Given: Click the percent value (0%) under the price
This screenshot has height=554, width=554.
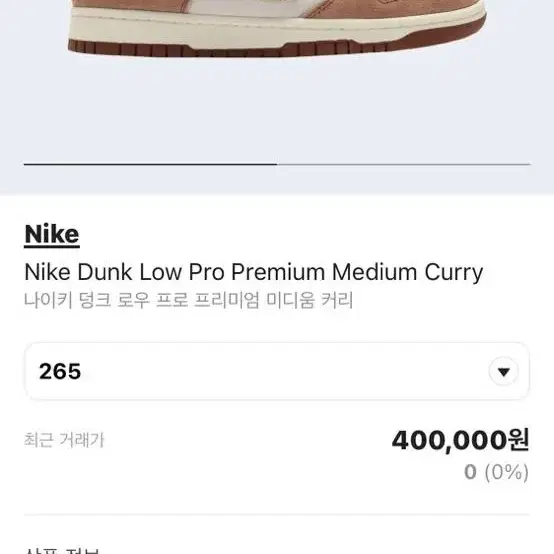Looking at the screenshot, I should [x=507, y=472].
